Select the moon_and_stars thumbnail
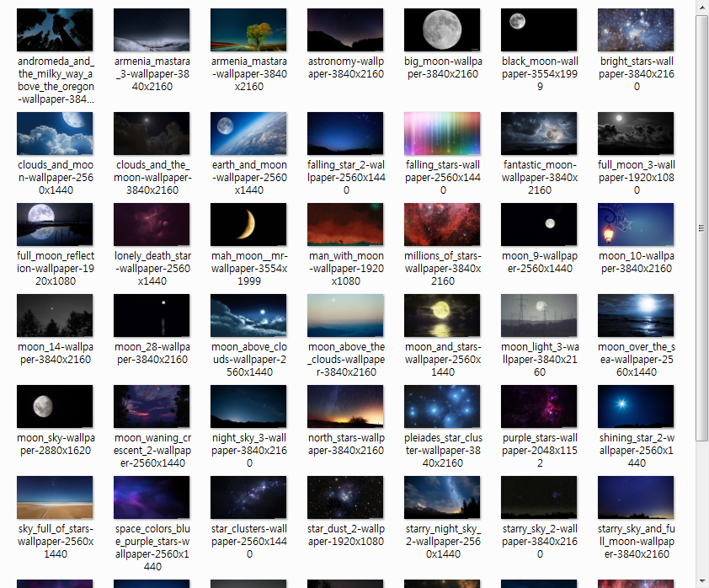The height and width of the screenshot is (588, 709). pyautogui.click(x=442, y=315)
